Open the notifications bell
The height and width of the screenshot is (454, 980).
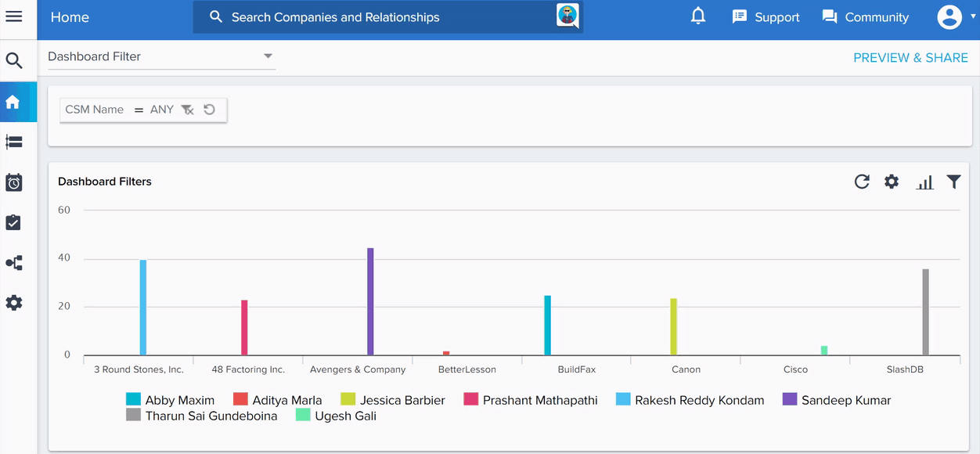pos(698,16)
